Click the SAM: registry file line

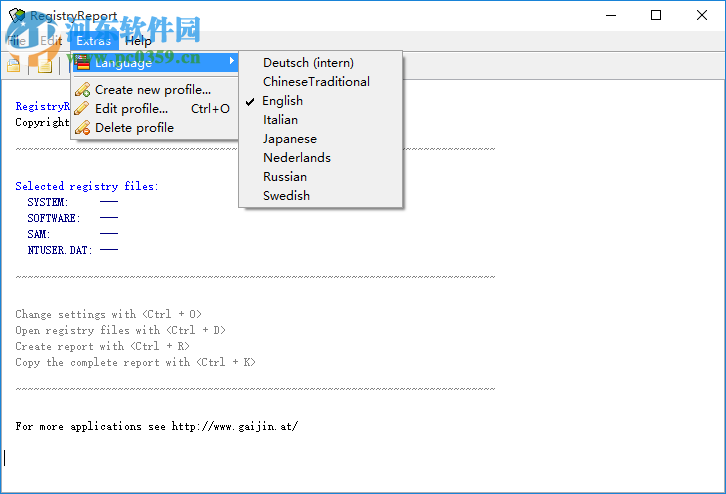point(72,234)
